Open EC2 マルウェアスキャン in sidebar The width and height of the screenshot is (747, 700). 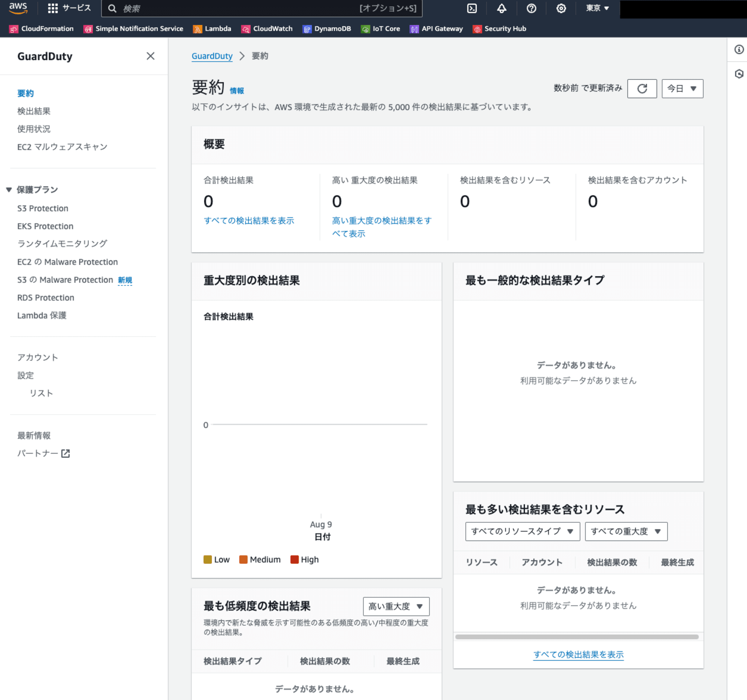pyautogui.click(x=62, y=147)
